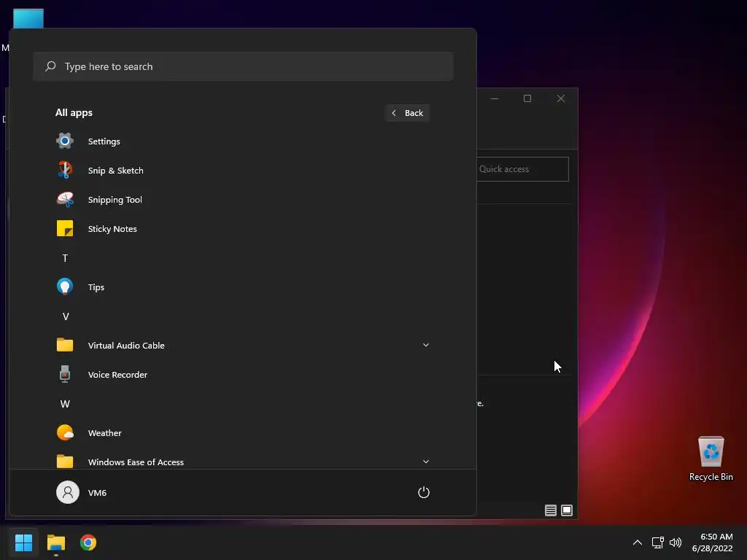This screenshot has height=560, width=747.
Task: Open File Explorer from the taskbar
Action: (x=55, y=542)
